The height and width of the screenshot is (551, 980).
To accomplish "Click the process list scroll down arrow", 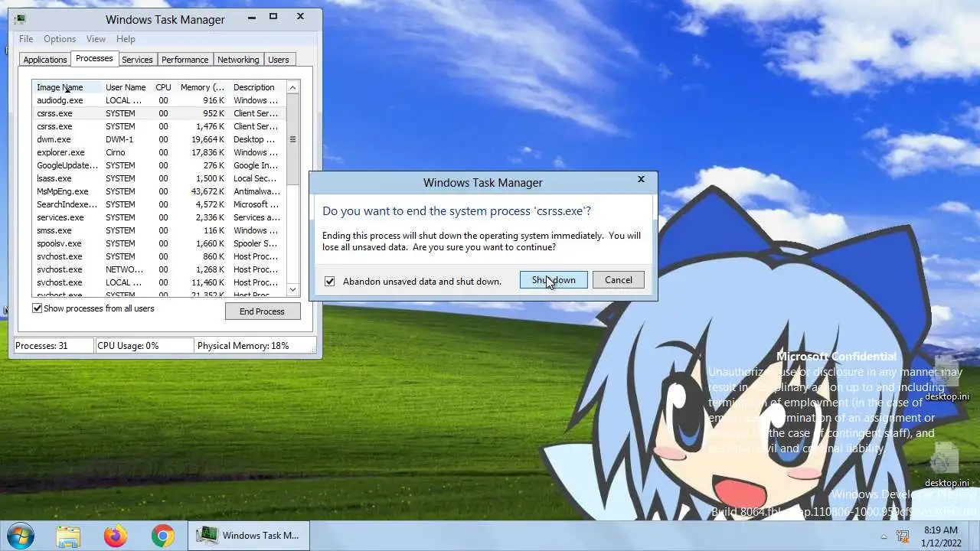I will [292, 289].
